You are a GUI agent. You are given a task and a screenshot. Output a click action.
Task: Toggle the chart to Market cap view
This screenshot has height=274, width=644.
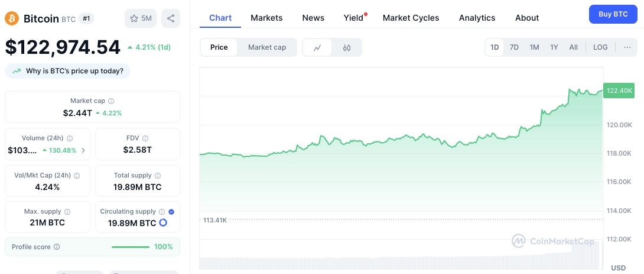pos(267,47)
